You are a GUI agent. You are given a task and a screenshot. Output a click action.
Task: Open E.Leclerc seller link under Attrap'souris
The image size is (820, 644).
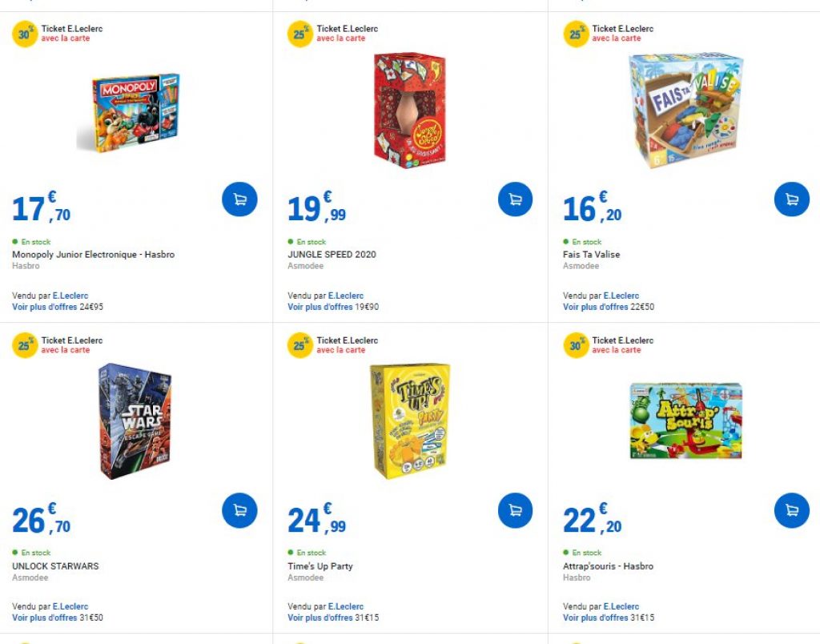(x=621, y=607)
